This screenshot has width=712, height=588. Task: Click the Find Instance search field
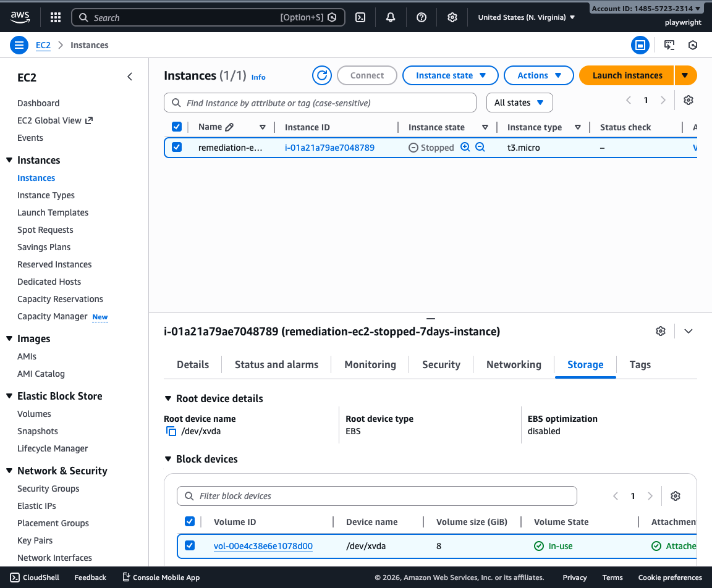pyautogui.click(x=320, y=103)
